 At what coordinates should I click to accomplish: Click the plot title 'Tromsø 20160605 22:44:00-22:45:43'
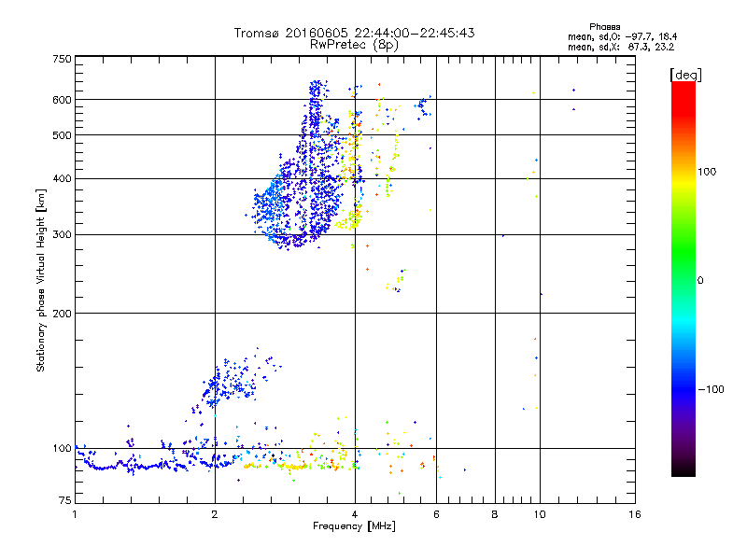pos(354,33)
